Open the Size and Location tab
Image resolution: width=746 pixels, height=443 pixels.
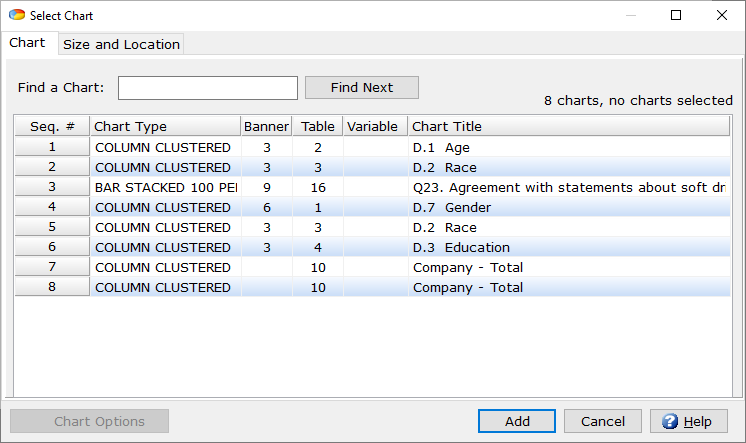point(121,44)
